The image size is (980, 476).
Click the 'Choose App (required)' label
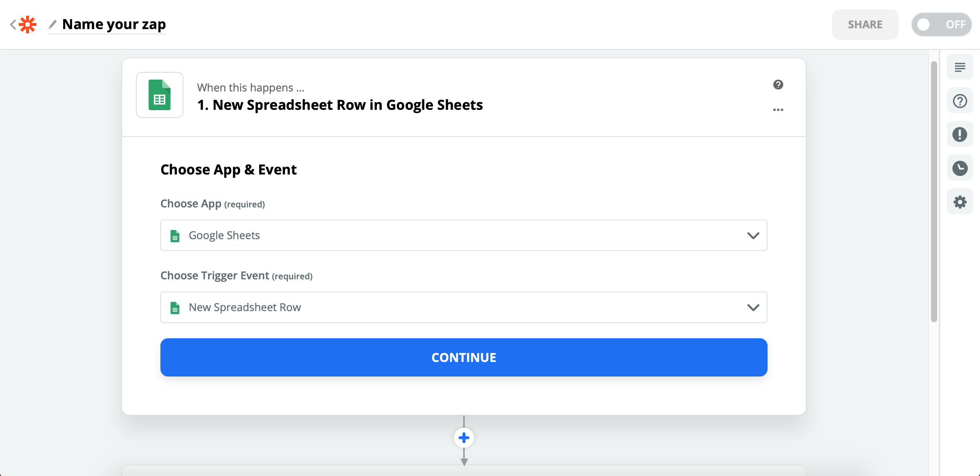(212, 204)
